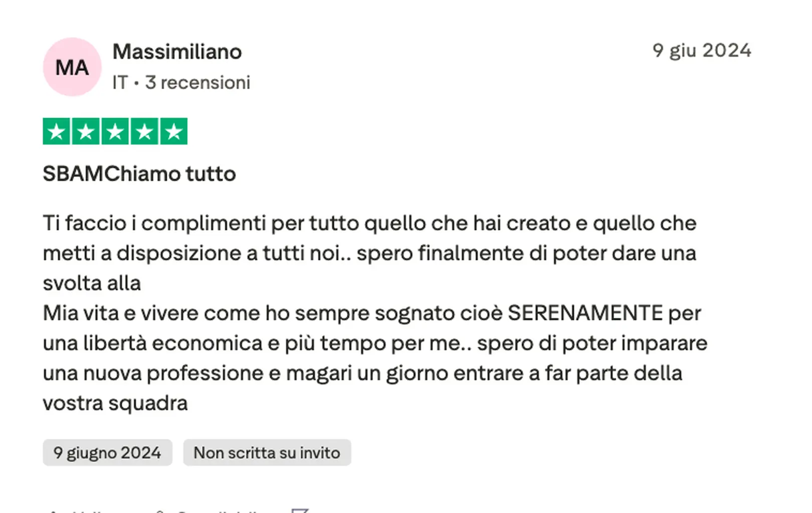Click the '9 giu 2024' review date
812x513 pixels.
(701, 51)
